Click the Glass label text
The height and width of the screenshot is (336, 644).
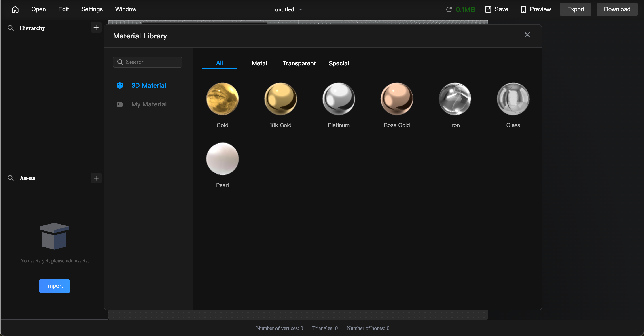coord(513,125)
